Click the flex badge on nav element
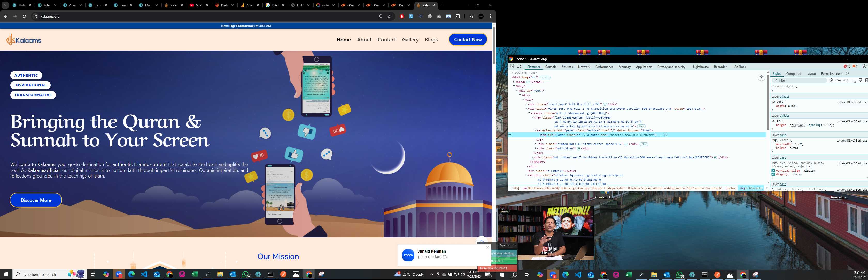The image size is (868, 280). click(641, 126)
